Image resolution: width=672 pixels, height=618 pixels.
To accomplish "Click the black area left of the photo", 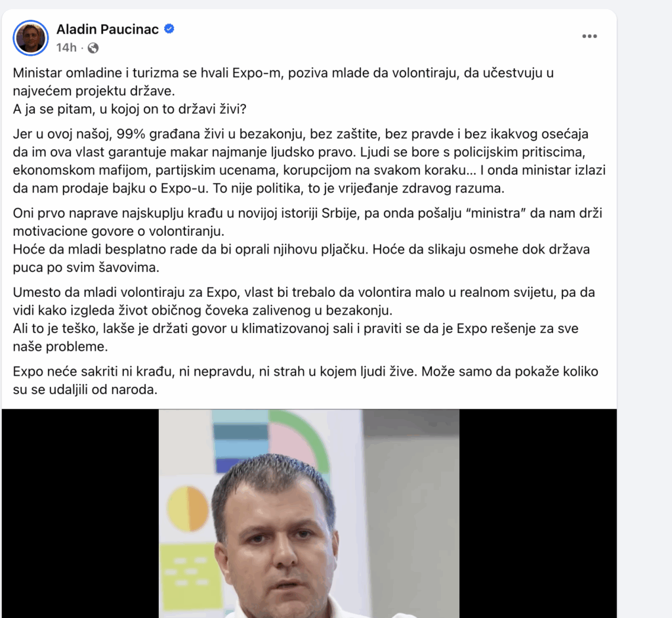I will pos(80,514).
